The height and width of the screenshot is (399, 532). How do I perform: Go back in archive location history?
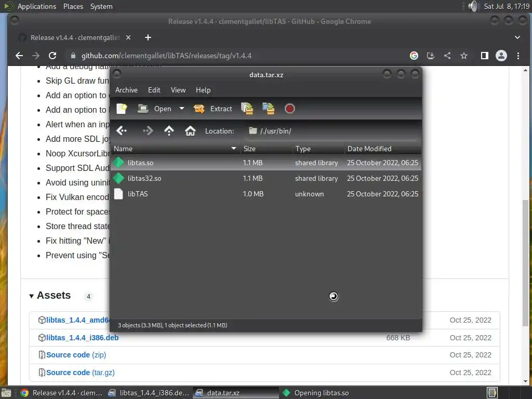tap(122, 130)
